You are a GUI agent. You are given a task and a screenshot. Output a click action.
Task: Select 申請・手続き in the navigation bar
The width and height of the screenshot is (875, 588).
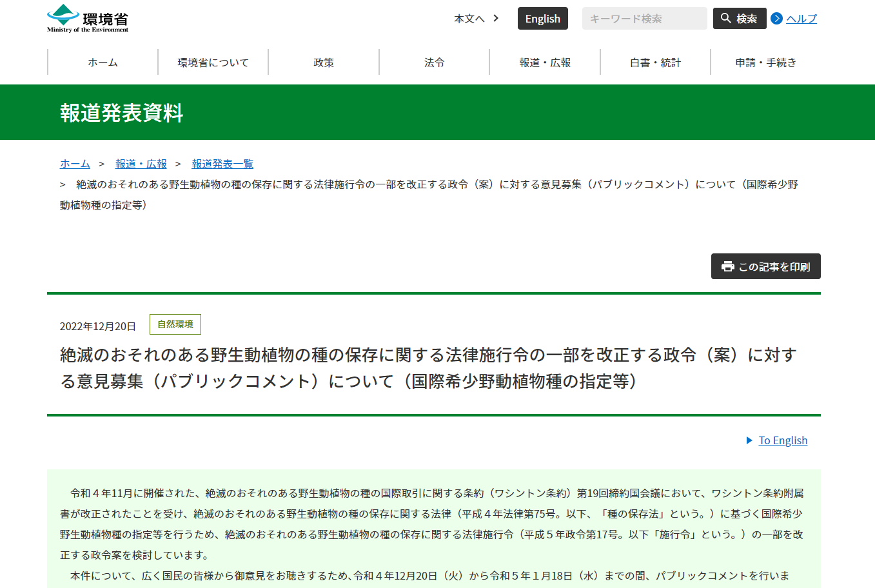pos(765,63)
